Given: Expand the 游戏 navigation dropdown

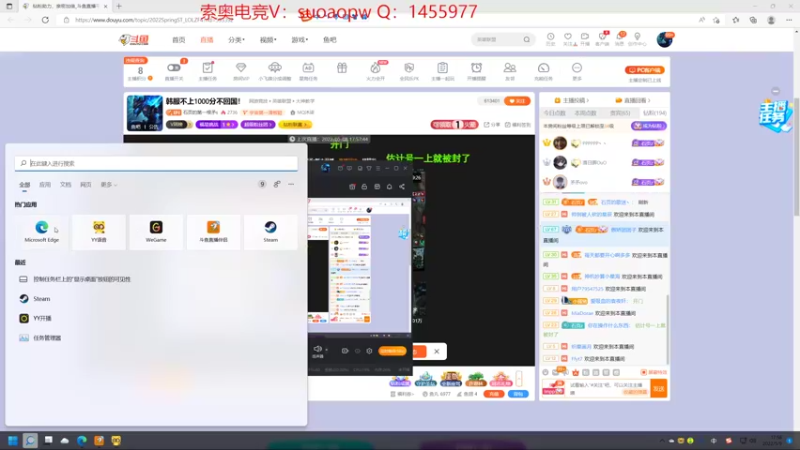Looking at the screenshot, I should [299, 40].
